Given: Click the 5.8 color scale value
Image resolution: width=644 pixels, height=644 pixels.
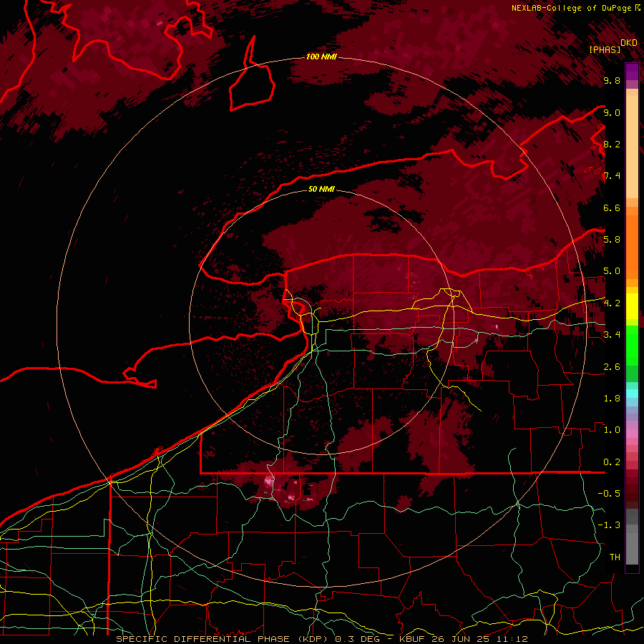Looking at the screenshot, I should [612, 240].
